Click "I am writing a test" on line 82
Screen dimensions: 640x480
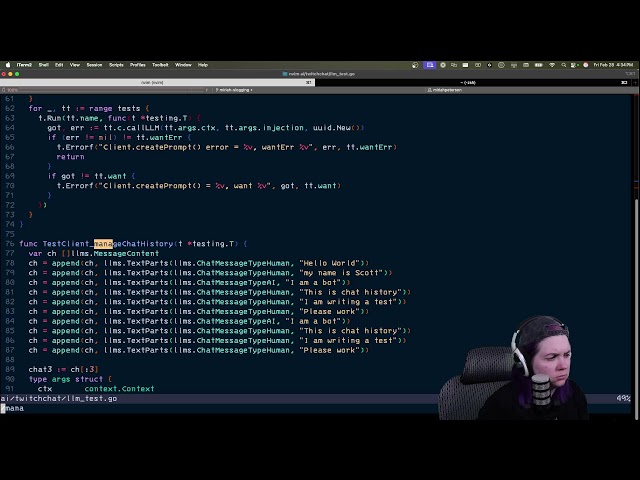(x=348, y=302)
